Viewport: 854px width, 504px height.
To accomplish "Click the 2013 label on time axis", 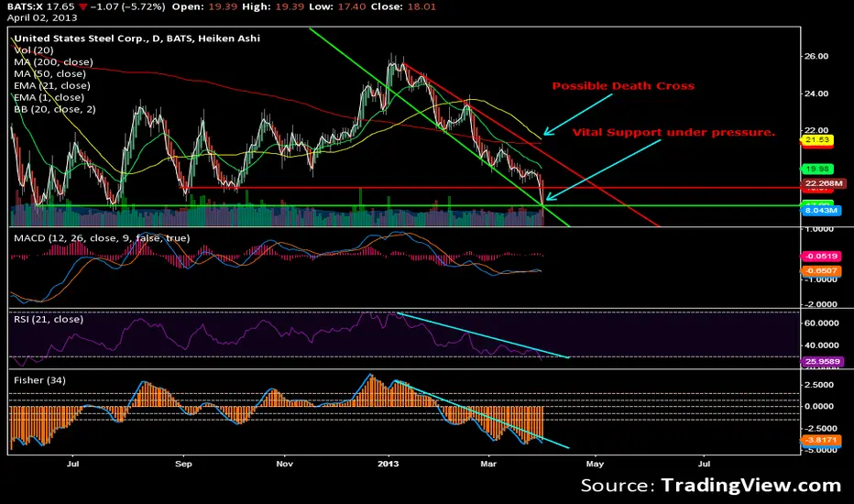I will tap(389, 465).
